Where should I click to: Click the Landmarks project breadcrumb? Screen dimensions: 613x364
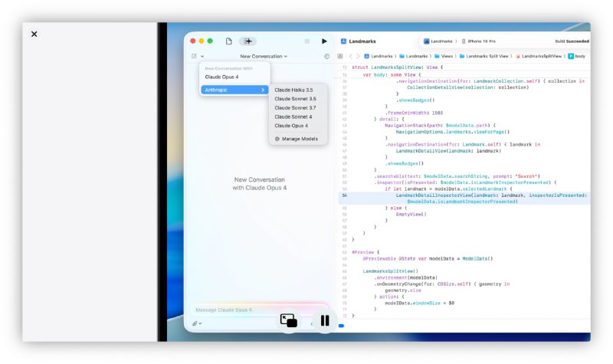coord(379,56)
